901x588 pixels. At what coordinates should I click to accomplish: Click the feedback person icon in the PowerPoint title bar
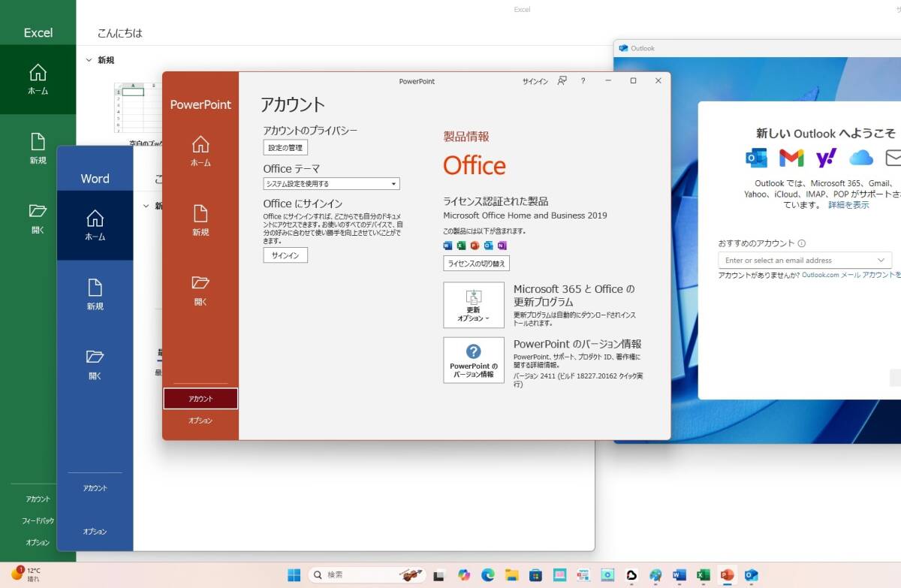pos(562,81)
